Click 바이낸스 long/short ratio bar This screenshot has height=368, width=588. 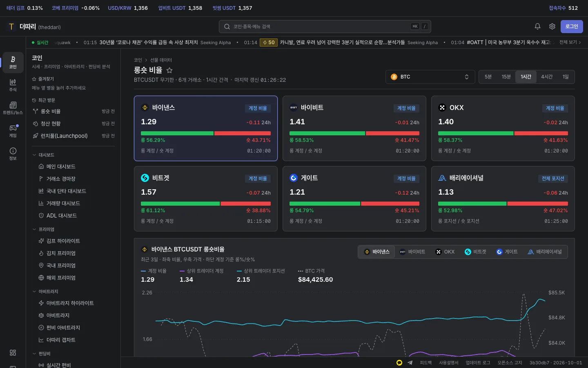206,133
